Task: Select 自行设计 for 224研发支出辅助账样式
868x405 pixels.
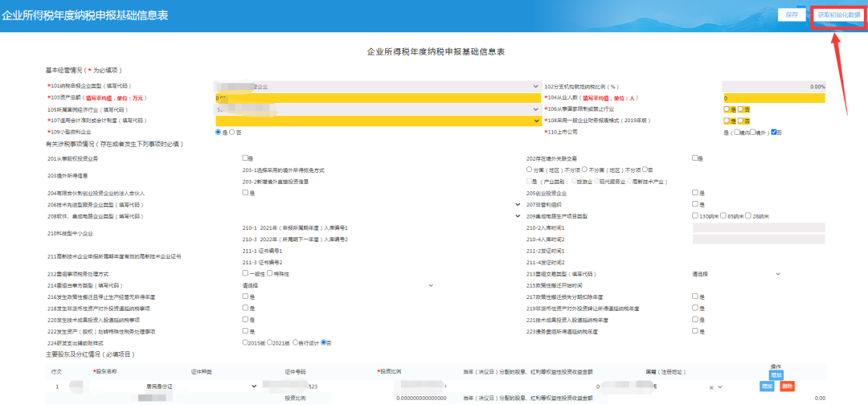Action: (296, 342)
